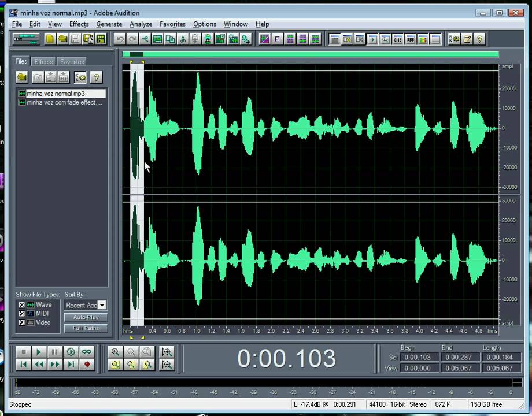
Task: Open the File menu
Action: [17, 24]
